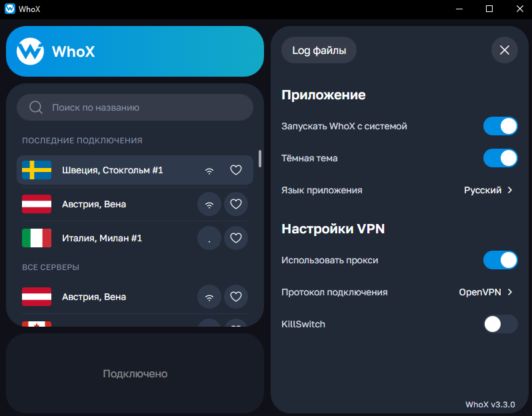Screen dimensions: 532x416
Task: Maximize the WhoX window
Action: (489, 9)
